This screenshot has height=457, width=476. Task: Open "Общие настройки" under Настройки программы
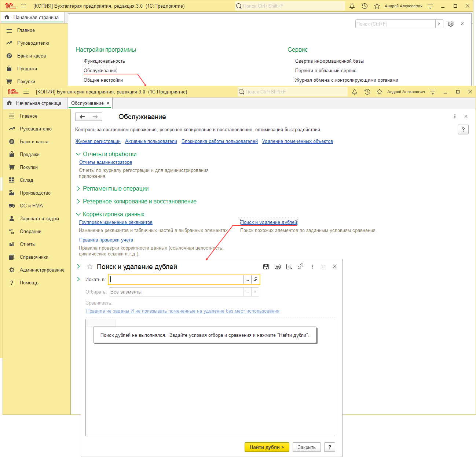pos(103,80)
